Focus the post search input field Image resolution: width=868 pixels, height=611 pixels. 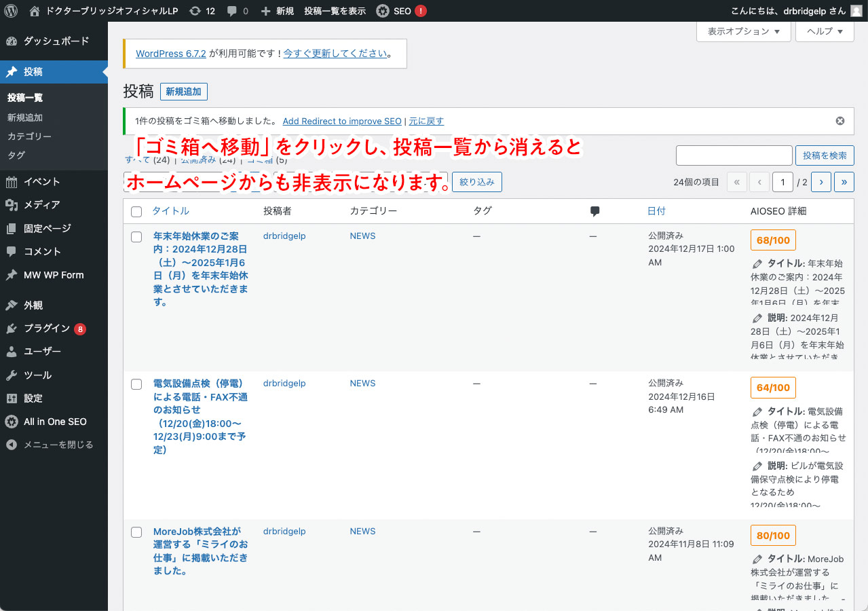pyautogui.click(x=734, y=155)
